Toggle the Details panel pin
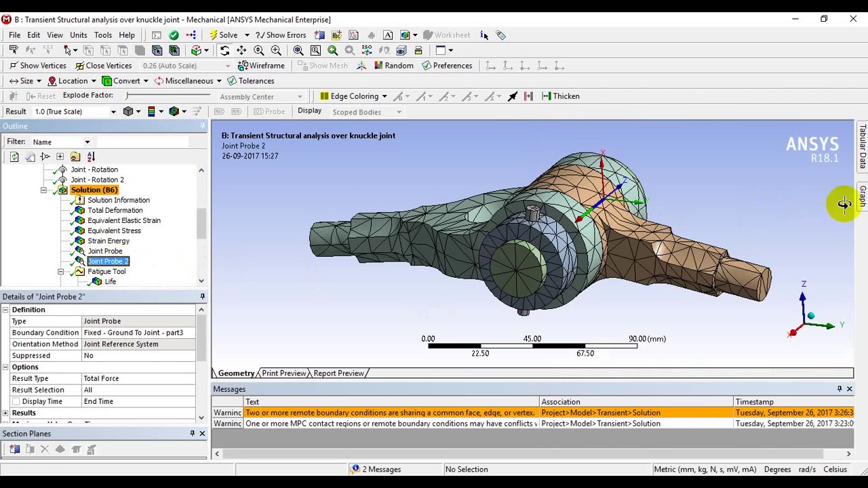868x488 pixels. click(x=202, y=297)
